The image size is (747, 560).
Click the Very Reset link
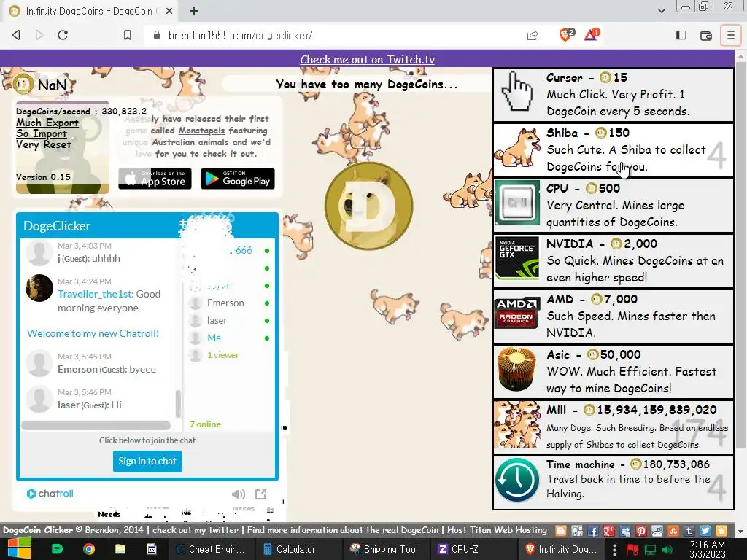pyautogui.click(x=43, y=144)
